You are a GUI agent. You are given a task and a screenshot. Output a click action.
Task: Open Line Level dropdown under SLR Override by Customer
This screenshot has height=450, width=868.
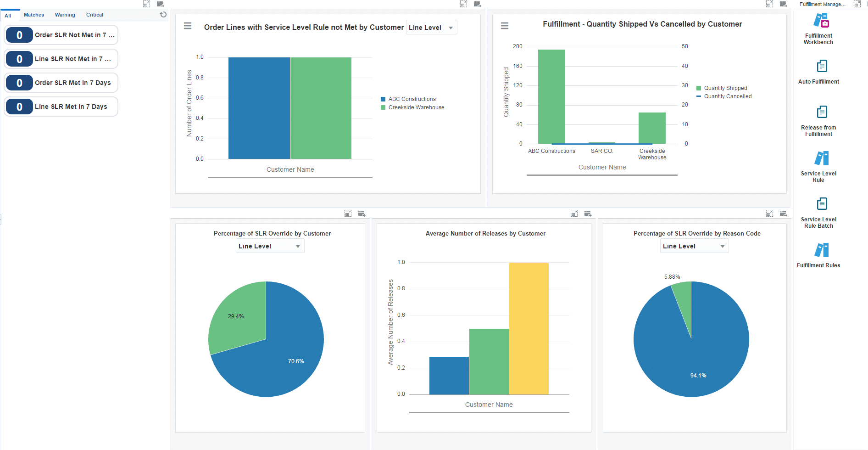tap(270, 246)
